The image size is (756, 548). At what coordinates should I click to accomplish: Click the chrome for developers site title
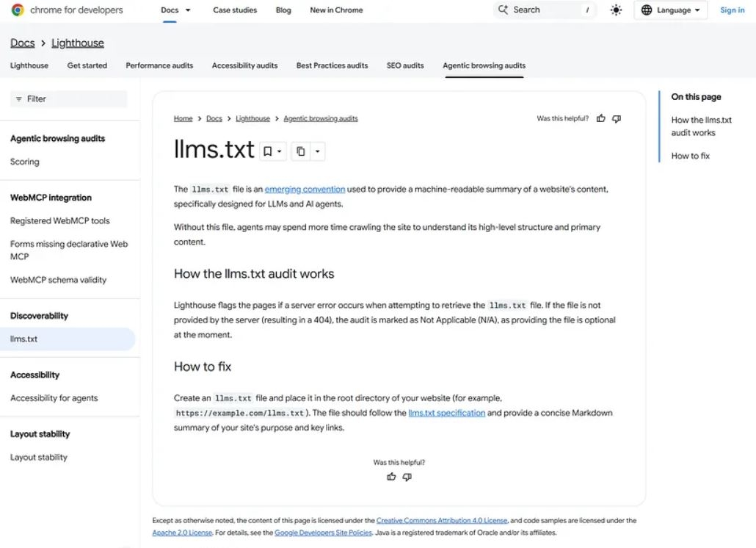point(76,10)
